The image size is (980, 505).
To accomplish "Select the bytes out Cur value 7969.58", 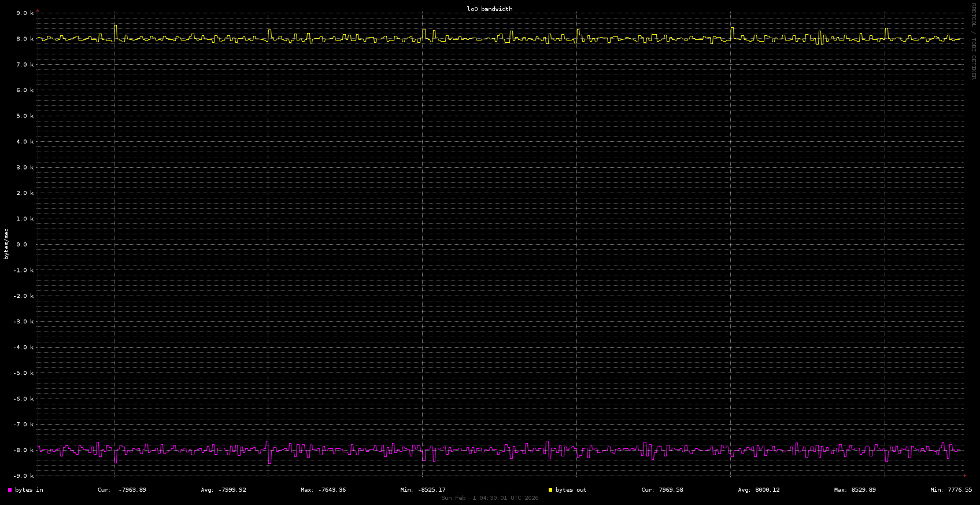I will (671, 490).
